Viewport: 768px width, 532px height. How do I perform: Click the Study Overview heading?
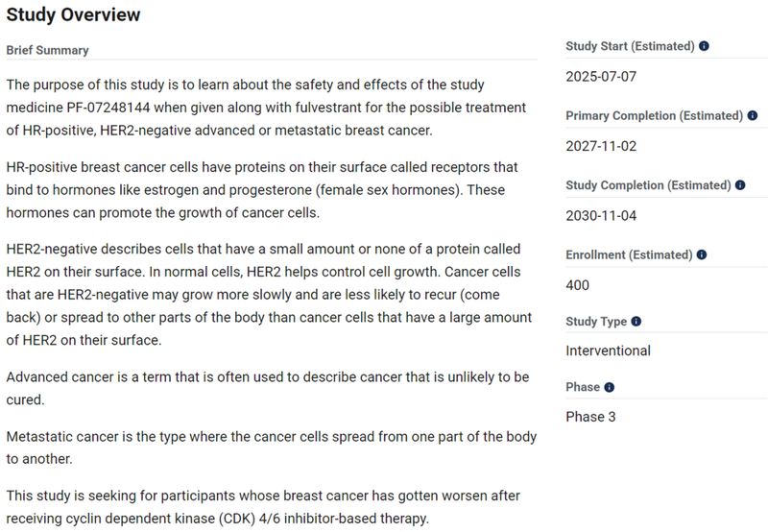[x=73, y=14]
